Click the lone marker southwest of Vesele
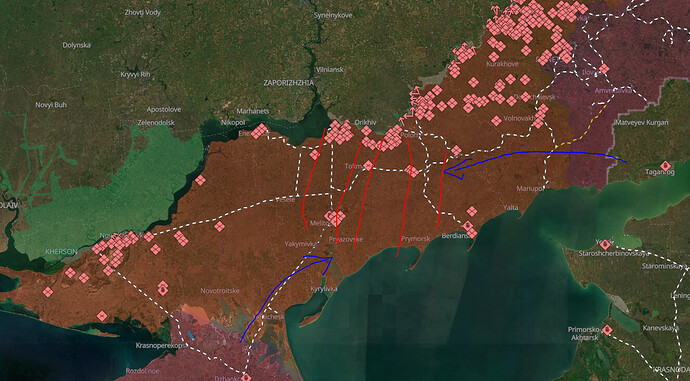This screenshot has height=381, width=690. [x=219, y=227]
